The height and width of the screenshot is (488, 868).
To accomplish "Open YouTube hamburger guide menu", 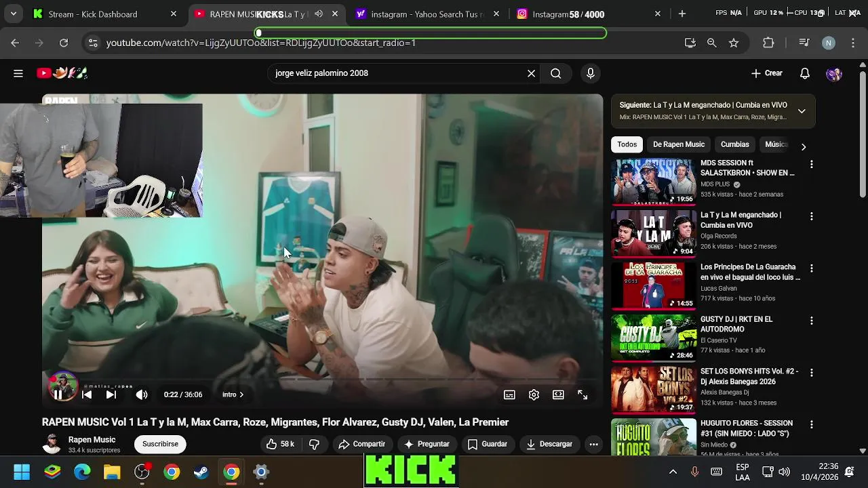I will (x=18, y=73).
